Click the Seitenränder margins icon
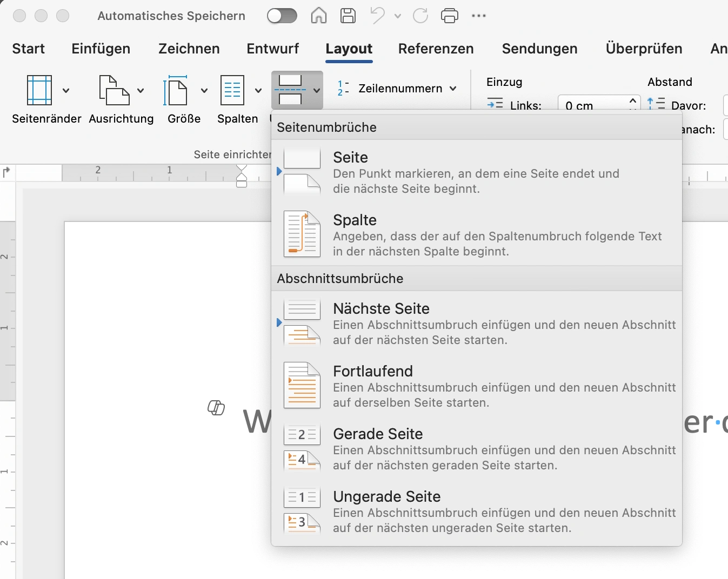 pos(39,90)
